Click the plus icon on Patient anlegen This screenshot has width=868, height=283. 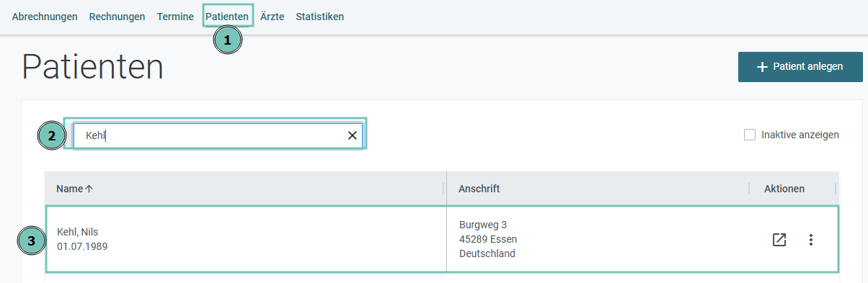click(x=762, y=67)
